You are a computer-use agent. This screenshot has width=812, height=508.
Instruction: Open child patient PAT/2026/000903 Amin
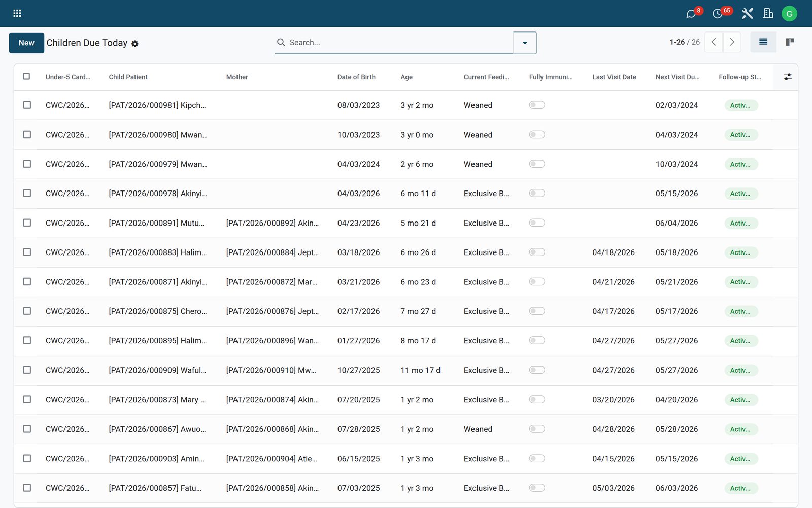click(156, 459)
